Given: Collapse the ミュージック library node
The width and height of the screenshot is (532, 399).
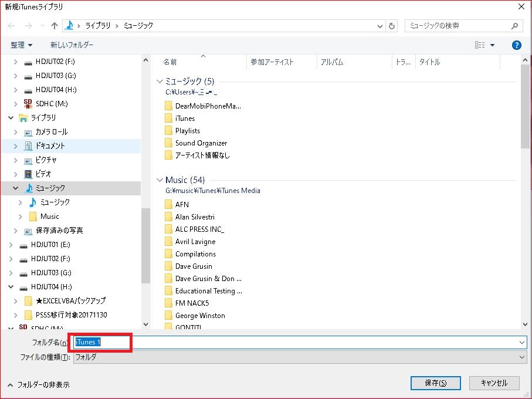Looking at the screenshot, I should 15,188.
